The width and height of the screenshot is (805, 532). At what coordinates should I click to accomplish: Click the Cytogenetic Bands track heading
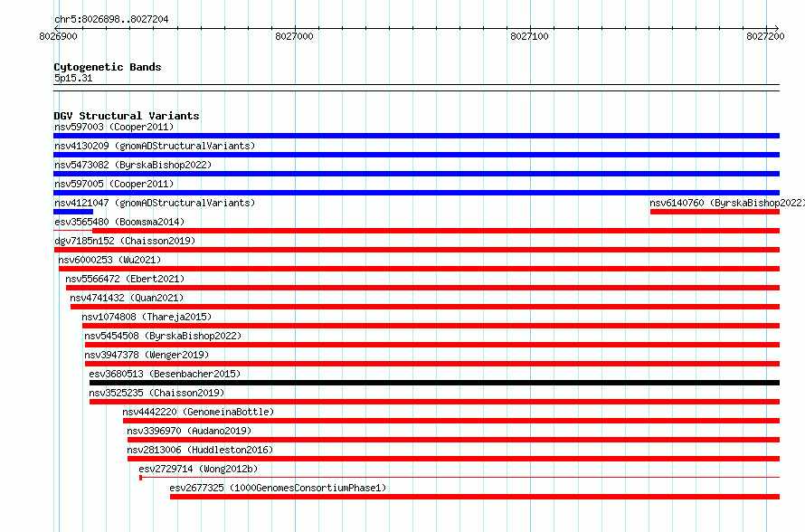(x=108, y=67)
